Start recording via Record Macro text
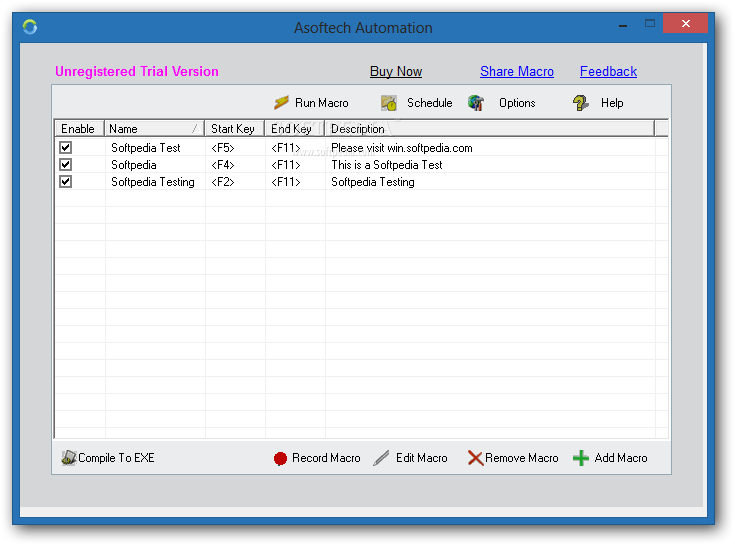The width and height of the screenshot is (735, 545). coord(326,458)
